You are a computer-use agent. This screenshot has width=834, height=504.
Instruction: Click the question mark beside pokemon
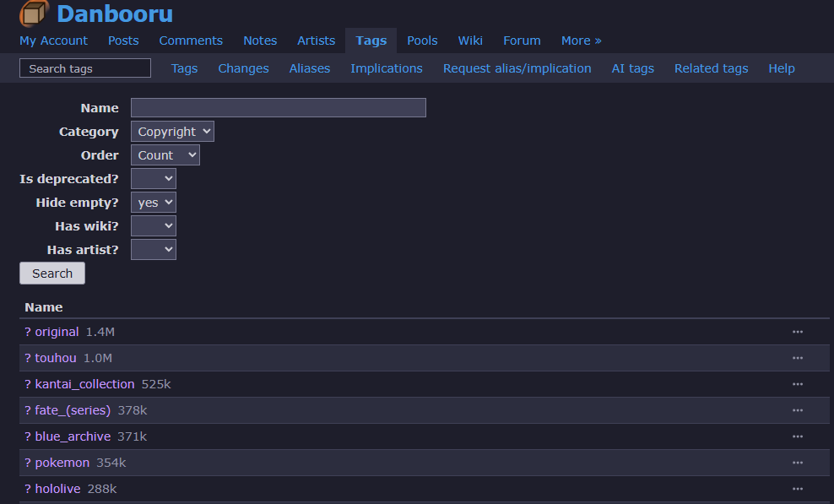pos(28,463)
